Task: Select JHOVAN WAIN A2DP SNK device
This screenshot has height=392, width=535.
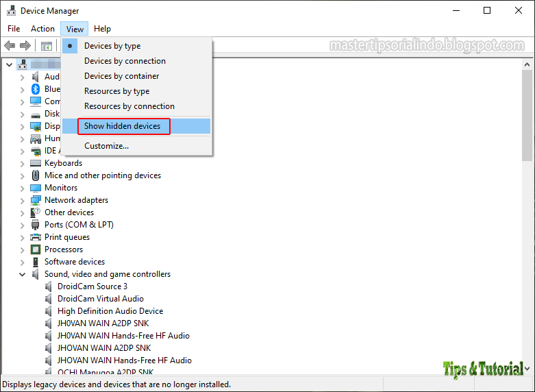Action: [x=104, y=348]
